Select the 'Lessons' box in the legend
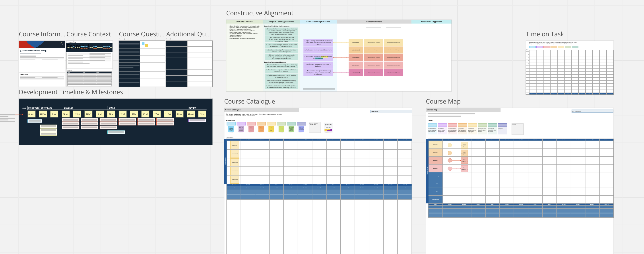The height and width of the screenshot is (254, 644). [x=518, y=129]
